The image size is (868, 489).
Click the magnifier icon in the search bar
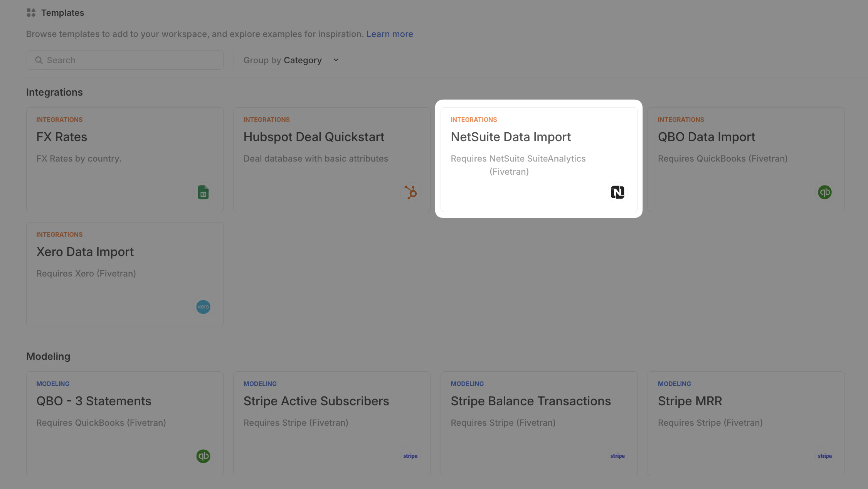point(39,60)
